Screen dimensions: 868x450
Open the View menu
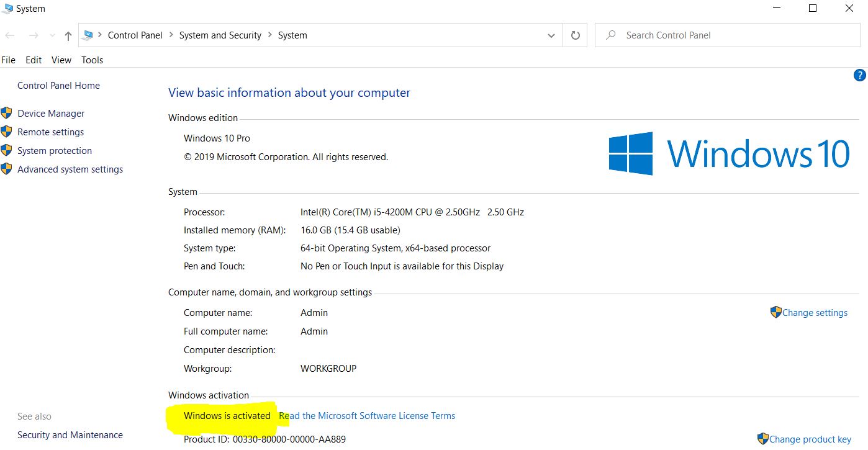[x=61, y=60]
